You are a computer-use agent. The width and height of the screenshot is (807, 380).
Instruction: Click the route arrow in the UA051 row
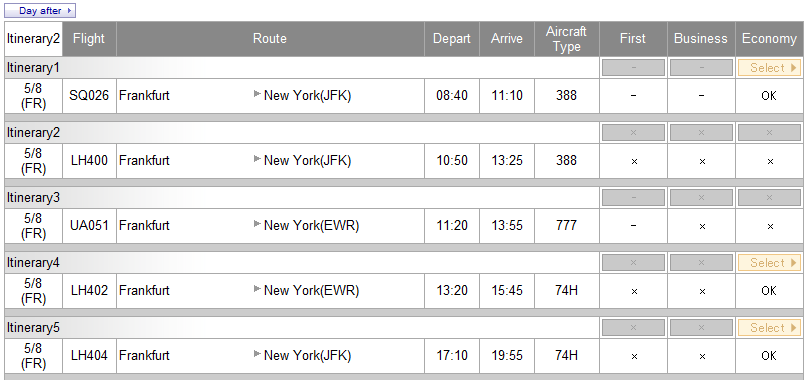257,223
